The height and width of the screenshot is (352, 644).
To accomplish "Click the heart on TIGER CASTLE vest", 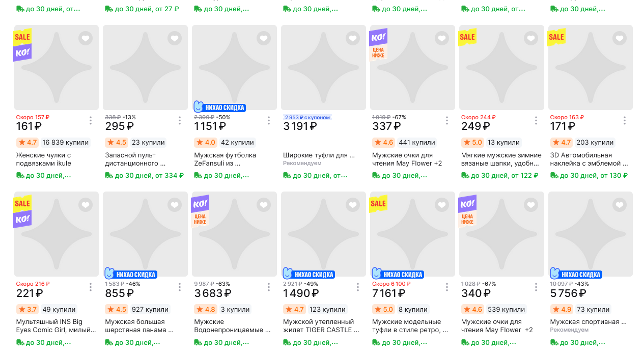I will (x=353, y=205).
